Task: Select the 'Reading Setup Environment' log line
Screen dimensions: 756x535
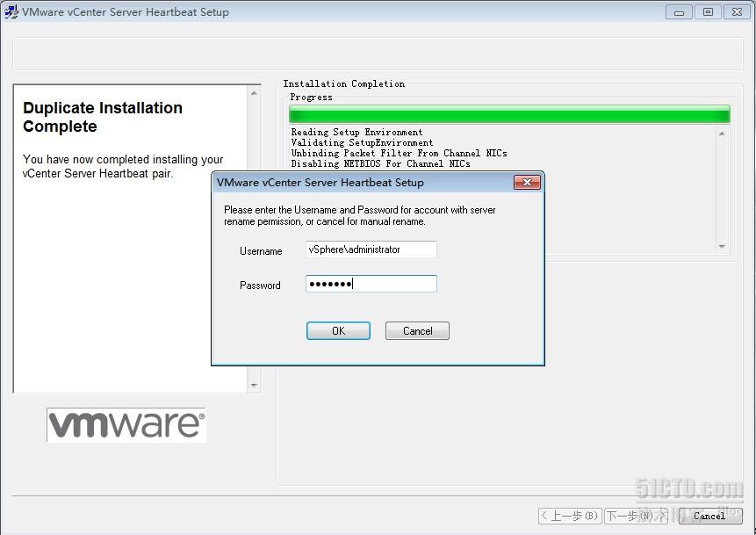Action: [x=356, y=132]
